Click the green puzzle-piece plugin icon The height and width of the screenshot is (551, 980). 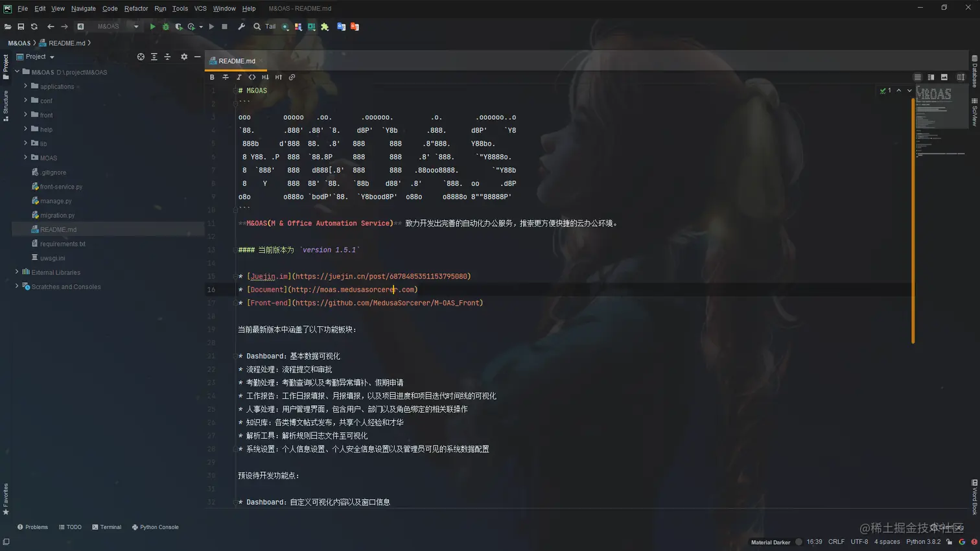(325, 27)
